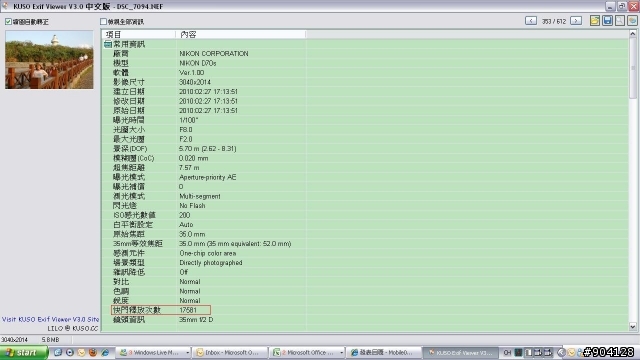Click the One-chip color area value
The image size is (640, 360).
coord(207,253)
